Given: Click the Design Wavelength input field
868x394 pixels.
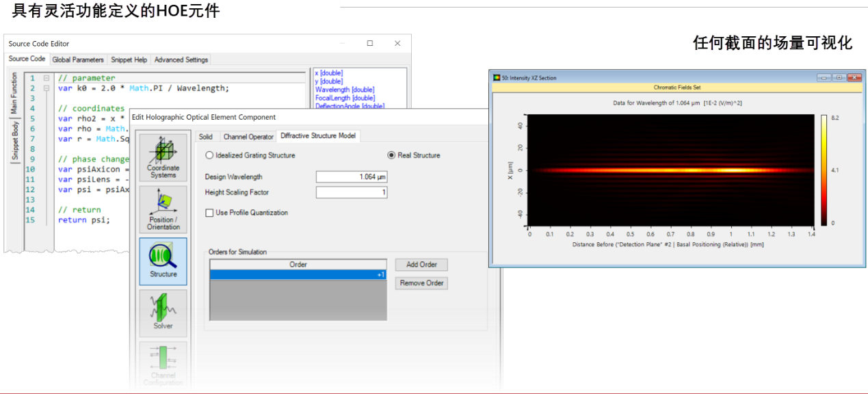Looking at the screenshot, I should point(352,177).
